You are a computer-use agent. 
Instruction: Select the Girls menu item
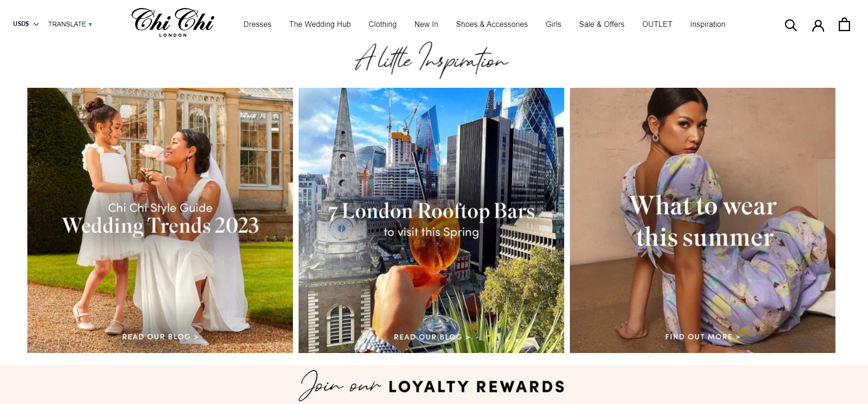(553, 24)
